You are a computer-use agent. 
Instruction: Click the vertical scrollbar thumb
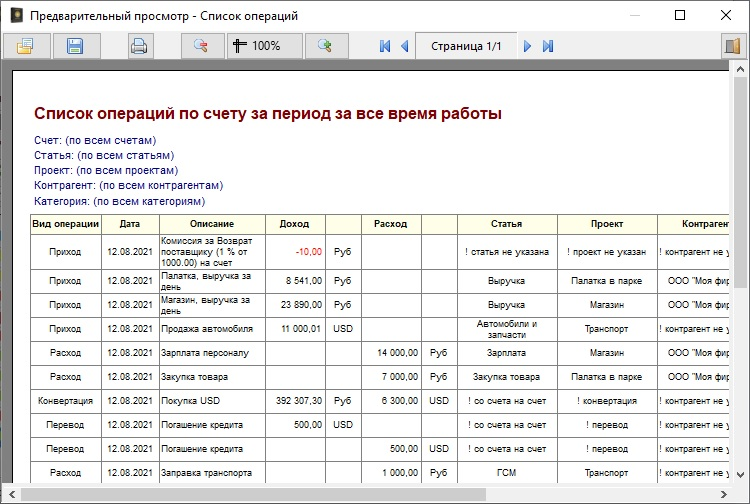coord(739,183)
